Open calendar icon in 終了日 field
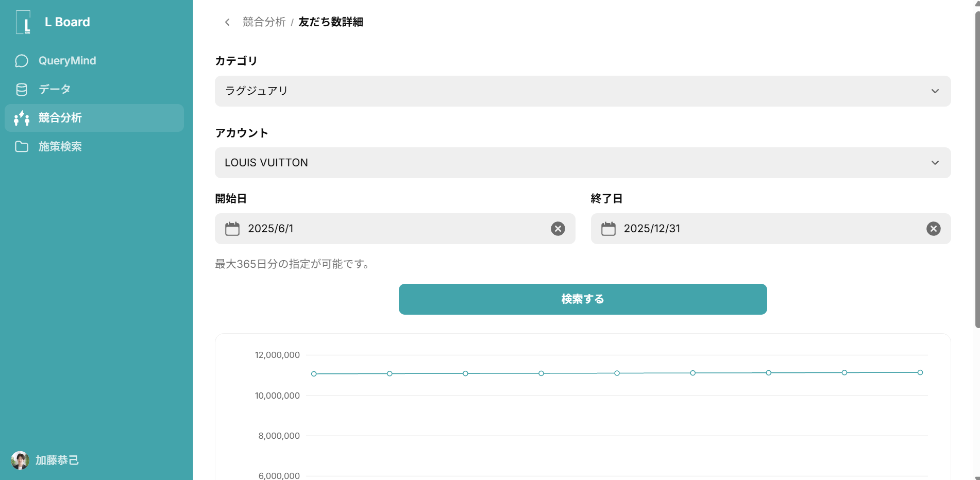The width and height of the screenshot is (980, 480). coord(609,229)
